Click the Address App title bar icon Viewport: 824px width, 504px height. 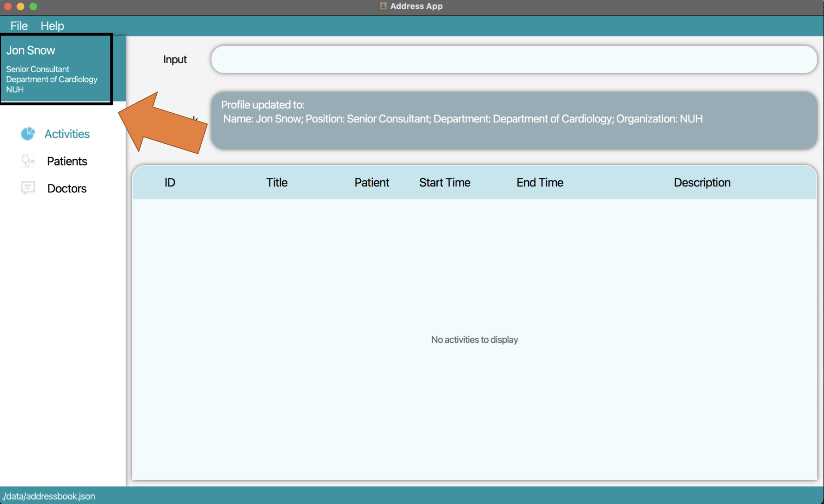(382, 6)
